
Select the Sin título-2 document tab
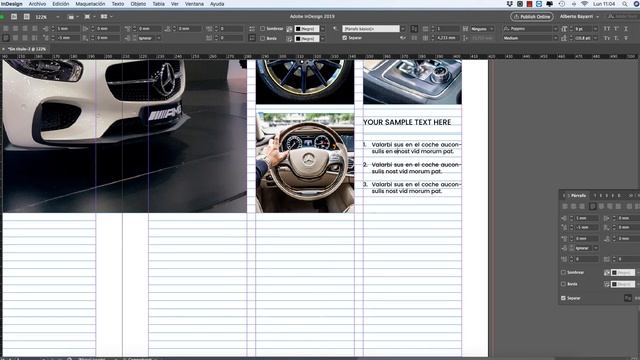[27, 49]
